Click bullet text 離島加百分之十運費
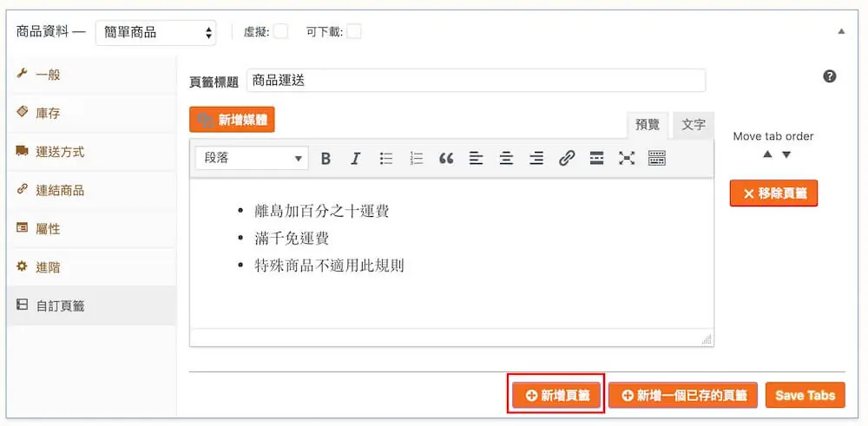This screenshot has width=868, height=426. tap(322, 212)
